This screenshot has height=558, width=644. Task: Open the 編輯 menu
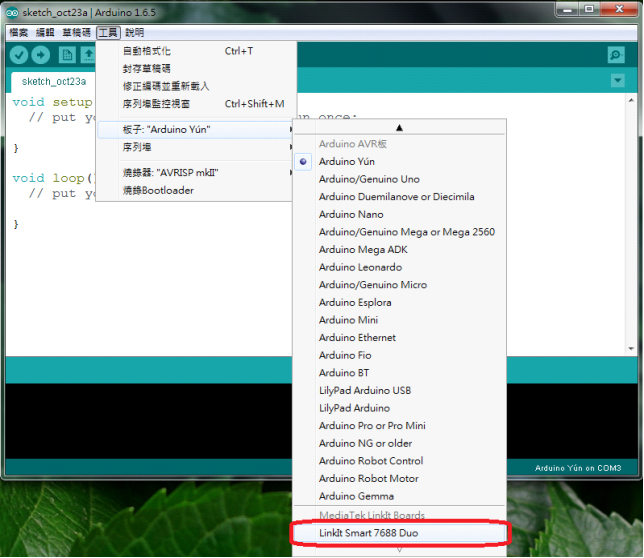(x=45, y=32)
